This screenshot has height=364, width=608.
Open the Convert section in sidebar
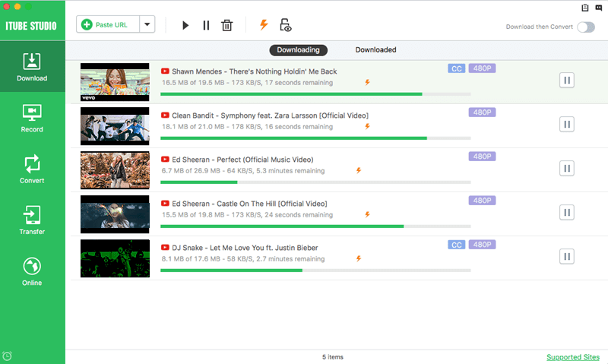point(32,169)
